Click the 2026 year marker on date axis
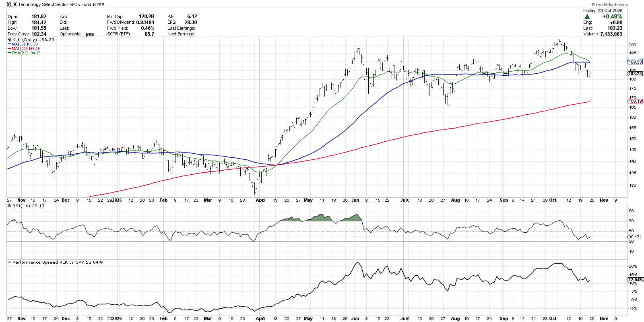Image resolution: width=644 pixels, height=322 pixels. tap(117, 200)
